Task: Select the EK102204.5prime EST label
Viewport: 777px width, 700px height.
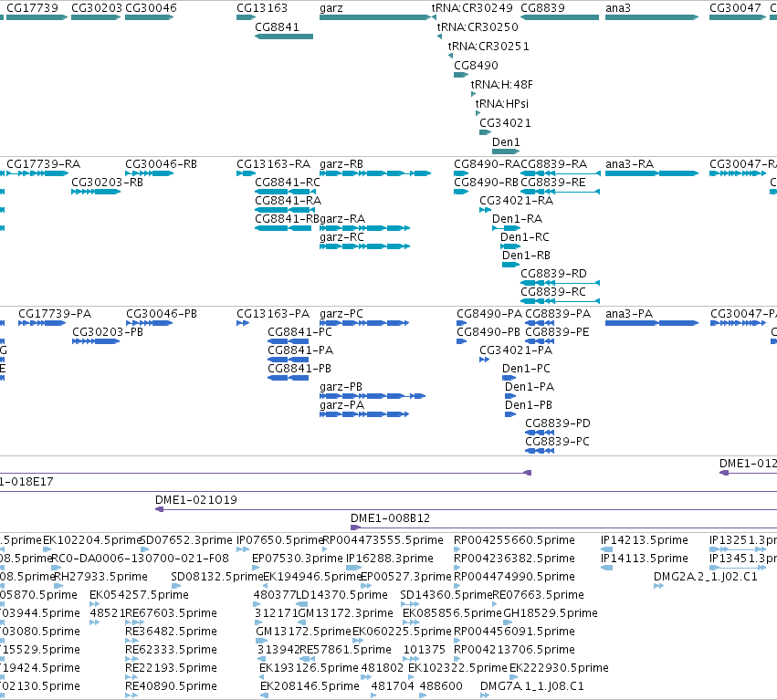Action: (x=92, y=540)
